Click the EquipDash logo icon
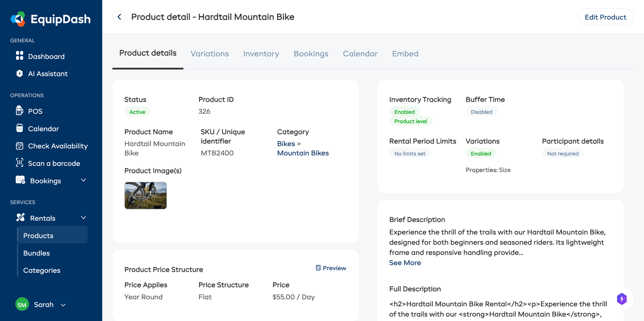 [x=18, y=19]
